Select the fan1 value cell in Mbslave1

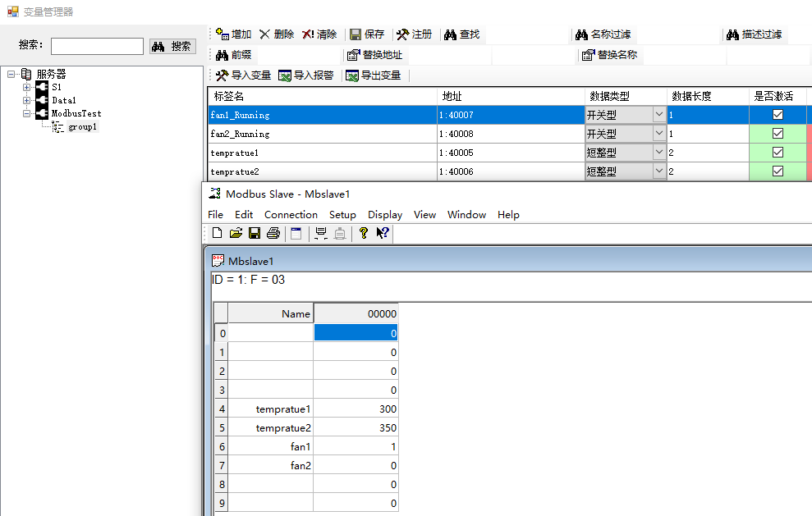coord(356,446)
